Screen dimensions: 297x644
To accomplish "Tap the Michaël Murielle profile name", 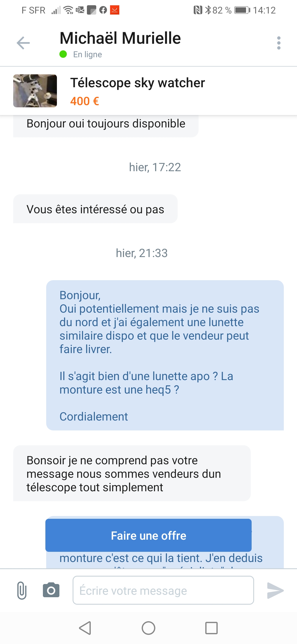I will (x=120, y=38).
